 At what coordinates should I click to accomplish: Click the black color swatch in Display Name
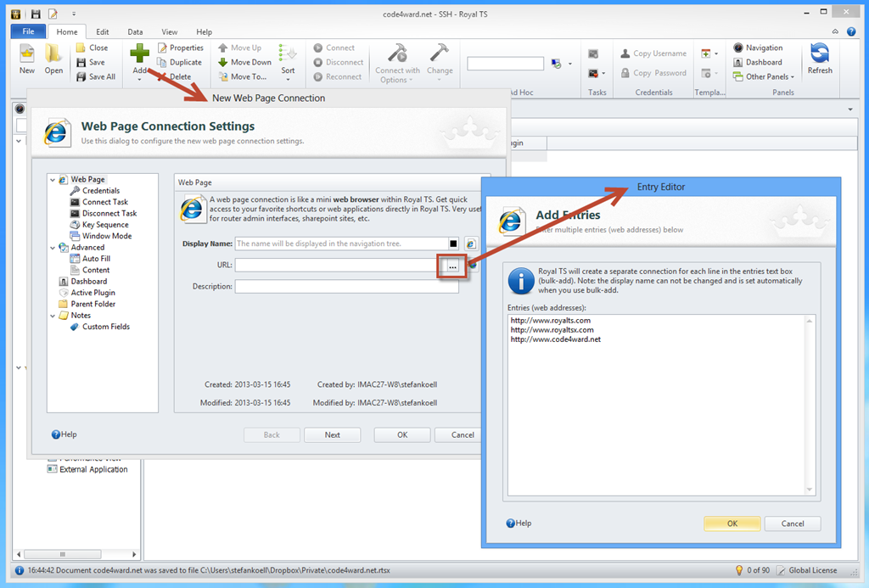pyautogui.click(x=454, y=244)
